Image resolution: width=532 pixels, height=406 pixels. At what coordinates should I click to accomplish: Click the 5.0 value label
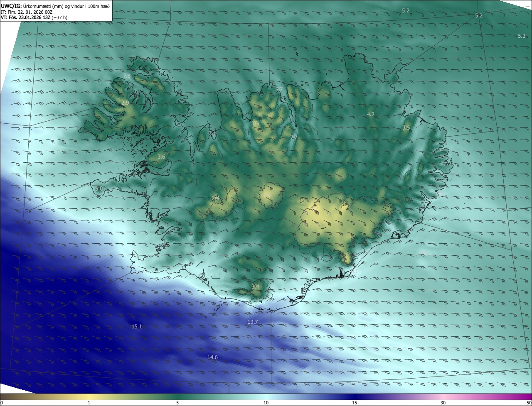pyautogui.click(x=99, y=189)
